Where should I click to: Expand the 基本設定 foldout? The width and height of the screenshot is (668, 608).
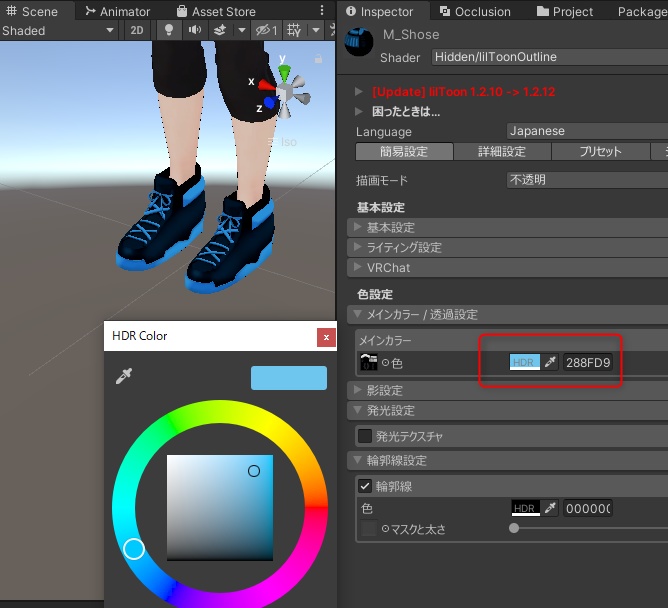pyautogui.click(x=508, y=228)
